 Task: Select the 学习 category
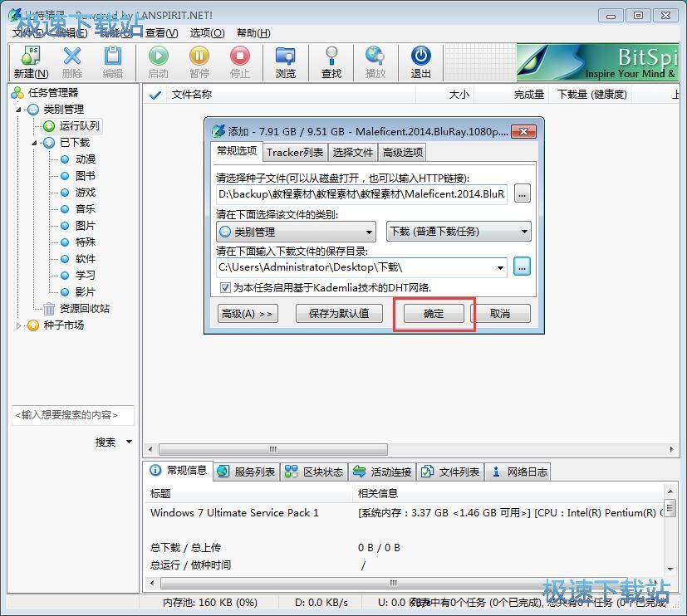pyautogui.click(x=86, y=276)
